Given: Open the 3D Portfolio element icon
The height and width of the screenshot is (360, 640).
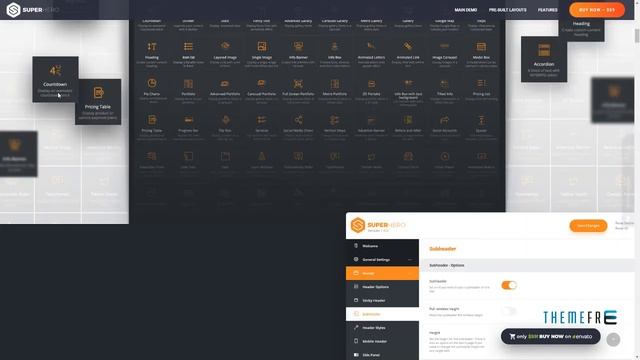Looking at the screenshot, I should 371,83.
